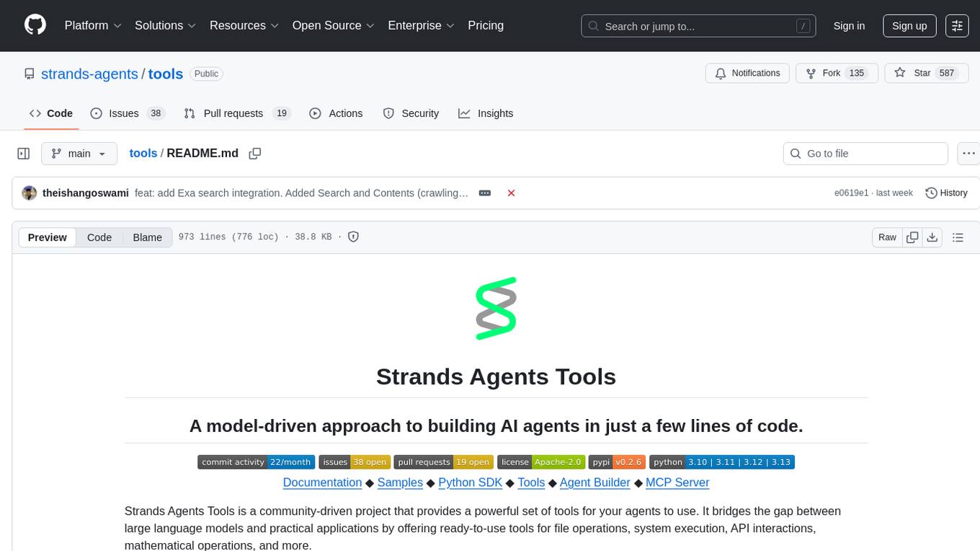Open the Raw file view
The width and height of the screenshot is (980, 551).
(x=887, y=237)
